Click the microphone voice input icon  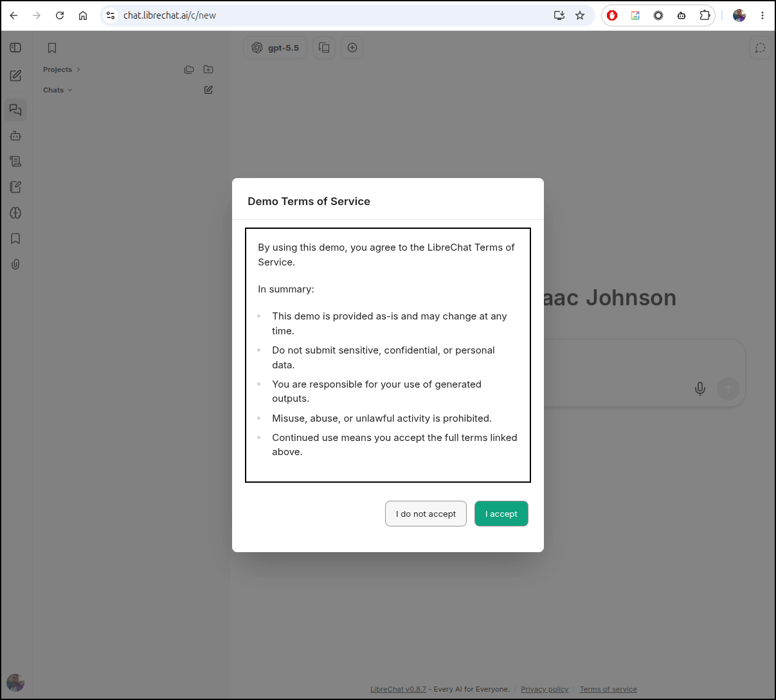[700, 389]
